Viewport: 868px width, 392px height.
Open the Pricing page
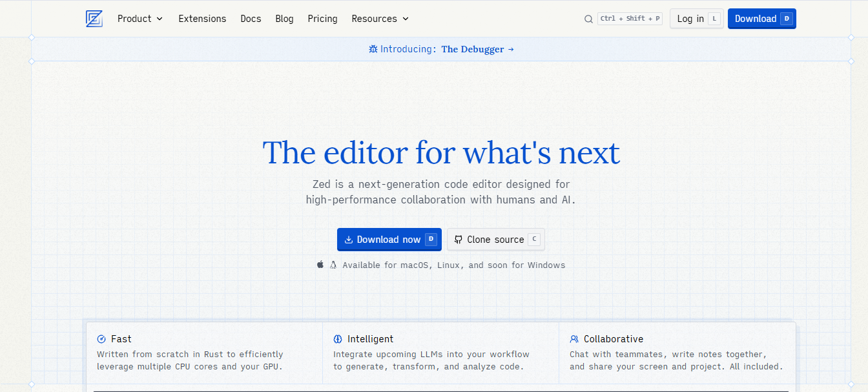tap(322, 19)
